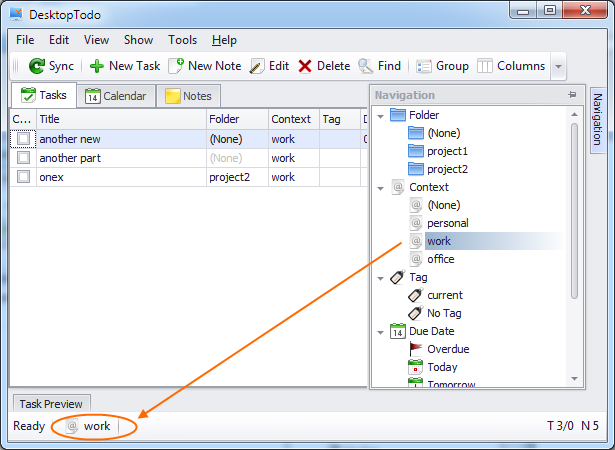
Task: Click the Group toolbar icon
Action: (424, 66)
